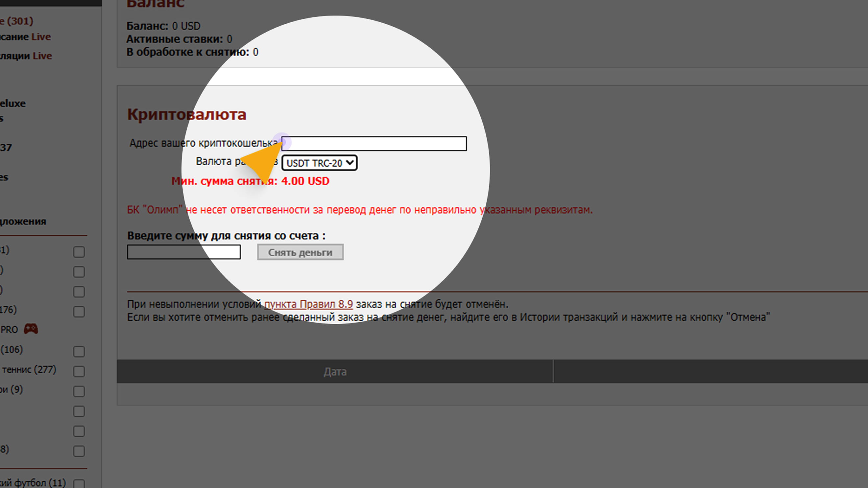Tick the checkbox next to теннис (277)
The width and height of the screenshot is (868, 488).
pos(79,371)
